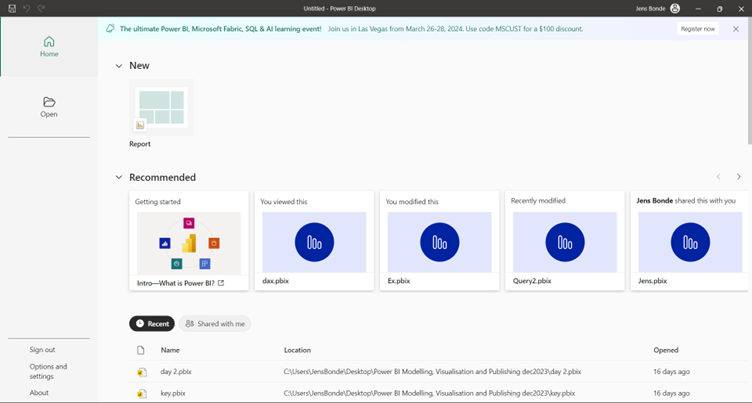Open the dax.pbix recommended card

(314, 240)
